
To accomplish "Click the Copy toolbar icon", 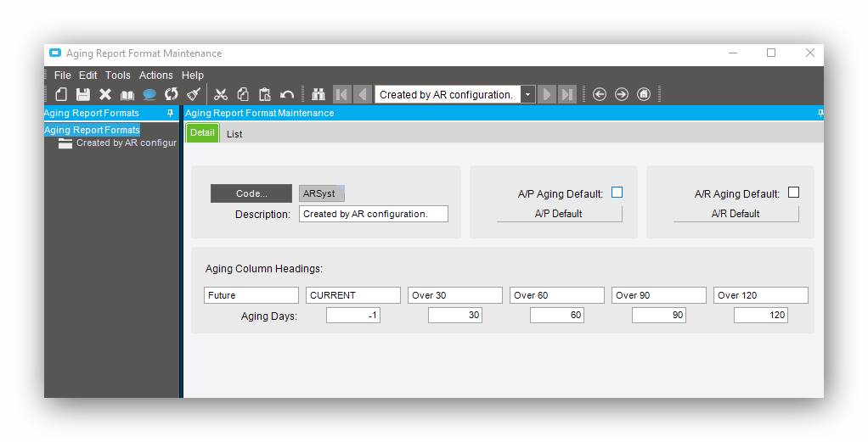I will coord(243,95).
